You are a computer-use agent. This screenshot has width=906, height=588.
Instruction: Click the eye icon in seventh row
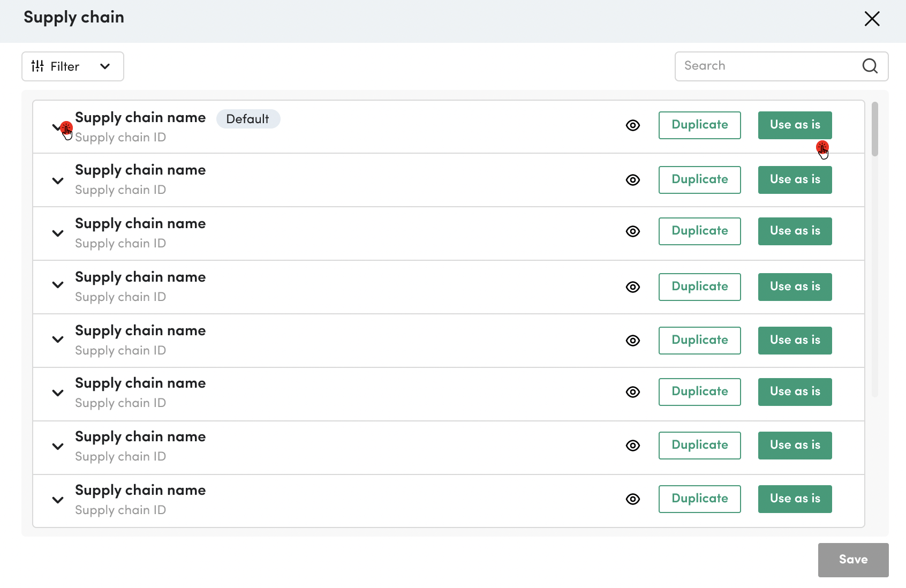point(633,446)
